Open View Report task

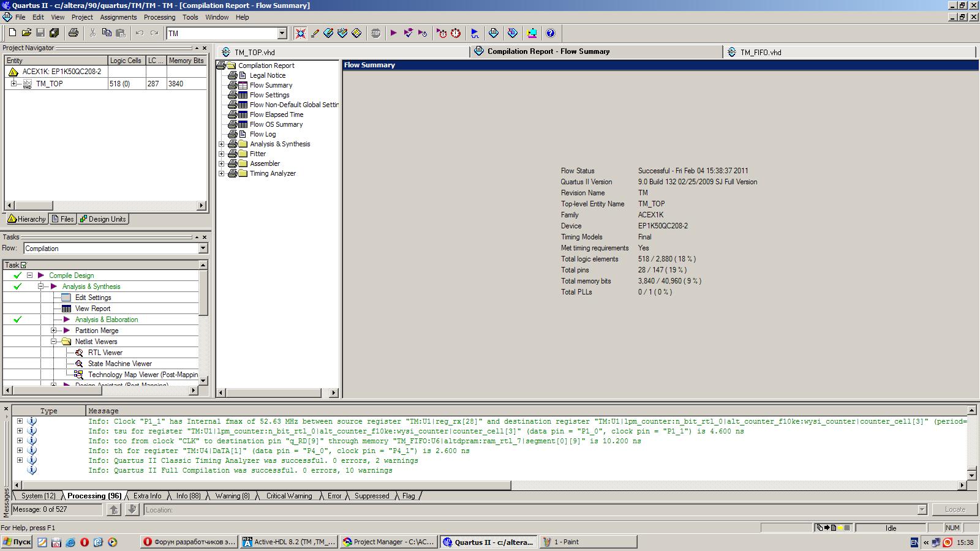click(92, 309)
